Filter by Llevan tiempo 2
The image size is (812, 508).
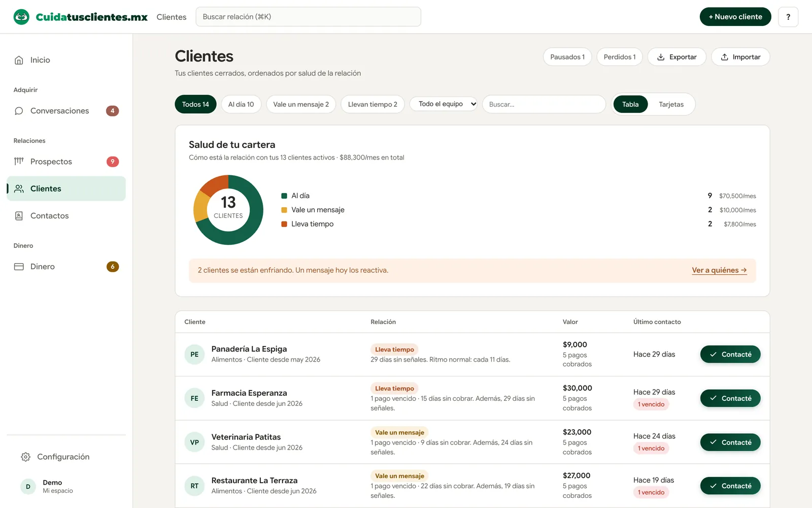[x=373, y=104]
